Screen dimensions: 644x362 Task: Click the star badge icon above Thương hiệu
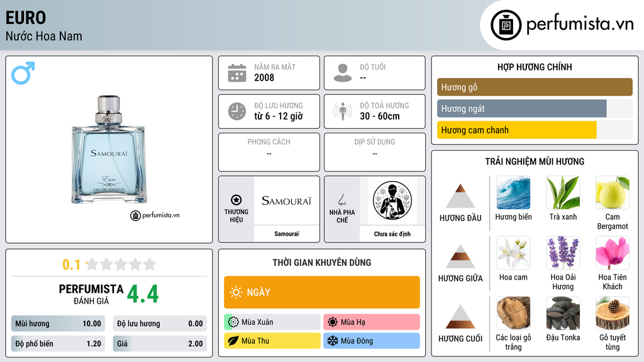[236, 200]
